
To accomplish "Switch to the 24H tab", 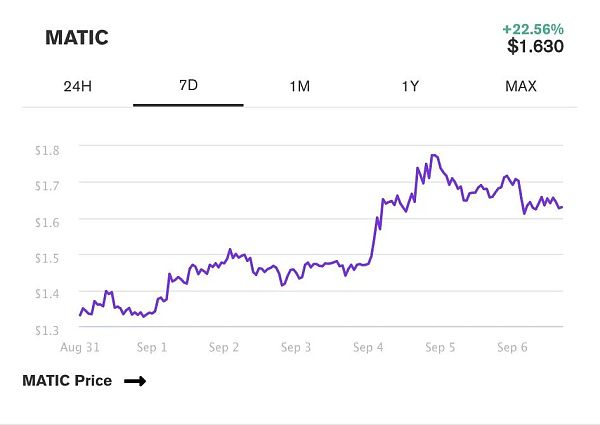I will point(77,86).
